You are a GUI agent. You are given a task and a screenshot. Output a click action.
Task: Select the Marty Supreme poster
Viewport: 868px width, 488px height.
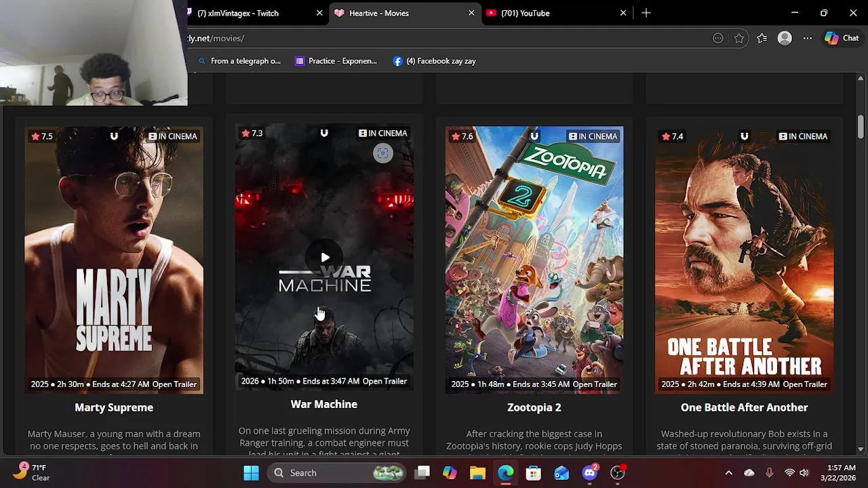pos(114,260)
